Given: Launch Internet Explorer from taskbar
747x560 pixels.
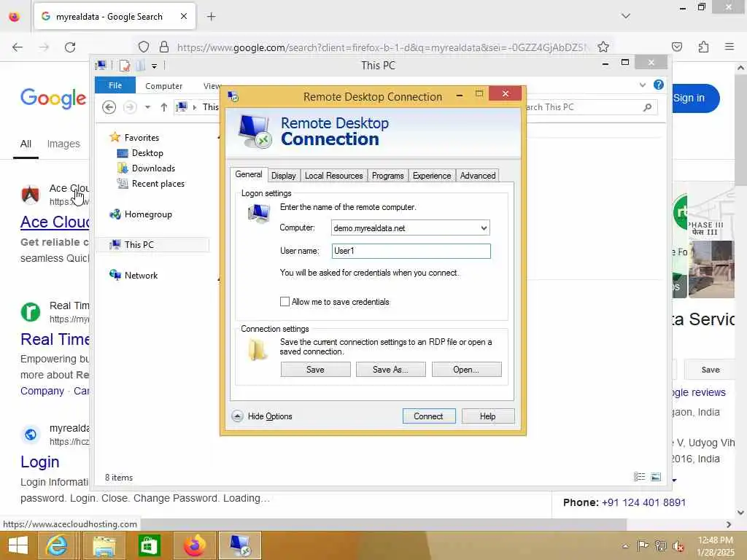Looking at the screenshot, I should 57,545.
